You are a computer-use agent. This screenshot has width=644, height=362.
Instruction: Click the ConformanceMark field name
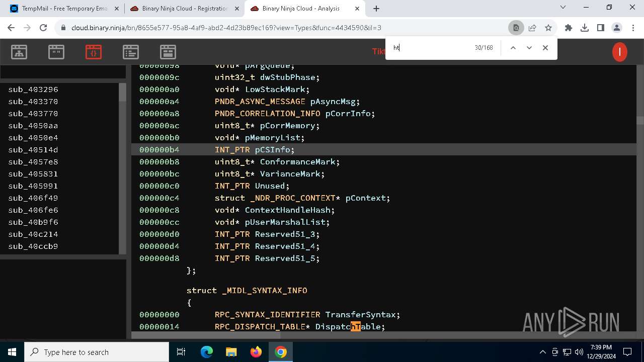tap(297, 162)
